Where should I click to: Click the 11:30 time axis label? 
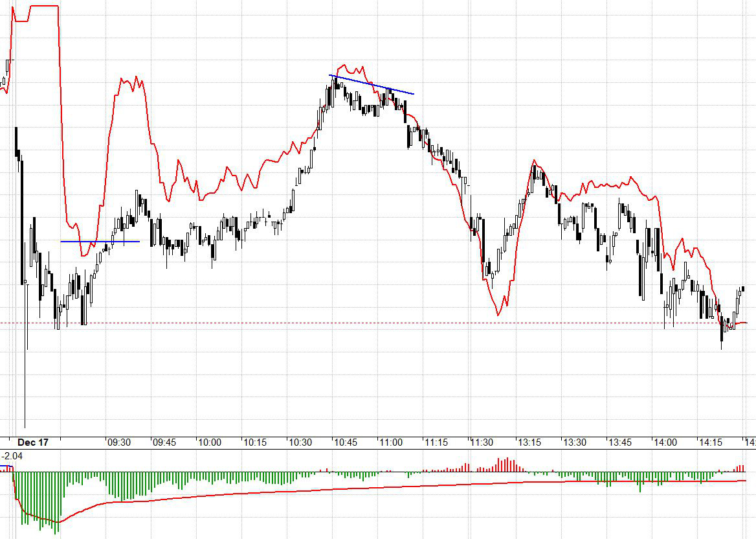[x=482, y=442]
